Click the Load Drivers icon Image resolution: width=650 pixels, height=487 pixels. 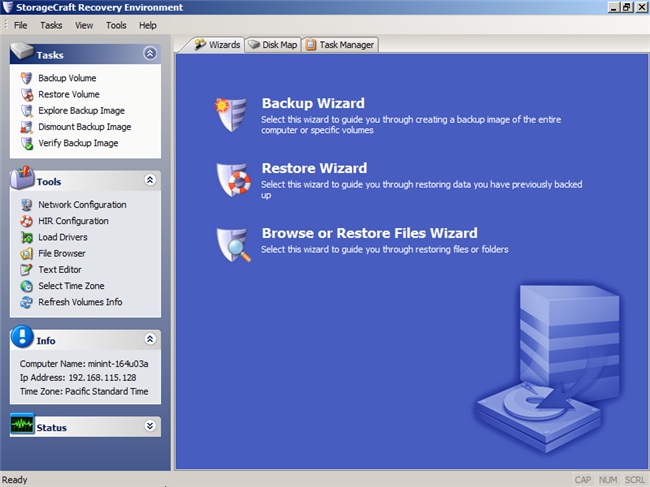tap(27, 237)
